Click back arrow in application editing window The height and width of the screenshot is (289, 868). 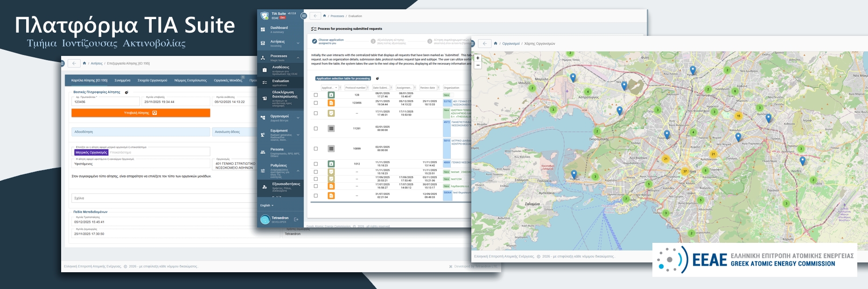pos(75,63)
